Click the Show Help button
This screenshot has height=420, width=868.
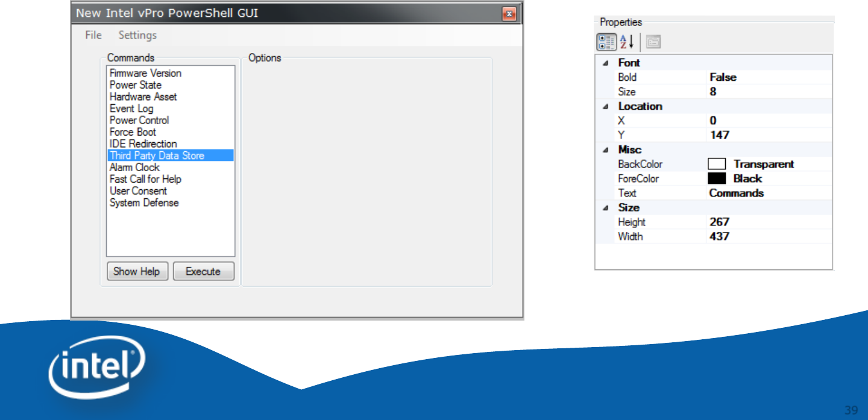click(137, 271)
